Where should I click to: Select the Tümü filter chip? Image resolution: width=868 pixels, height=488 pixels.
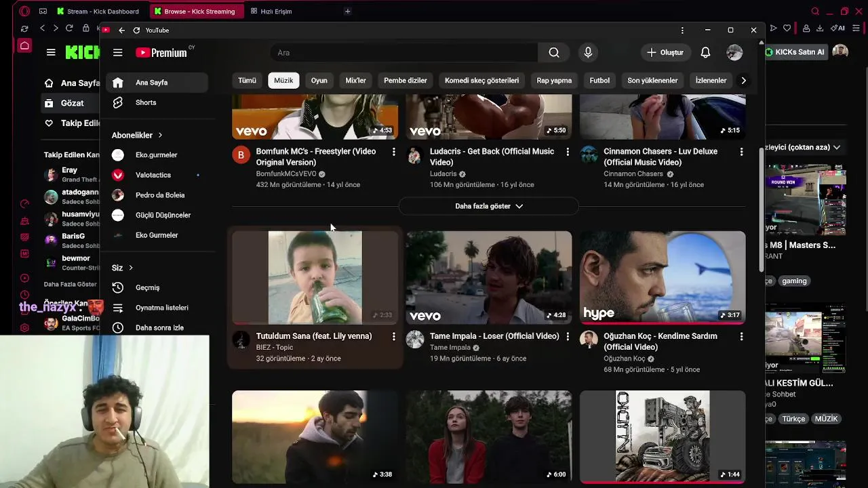pos(247,81)
